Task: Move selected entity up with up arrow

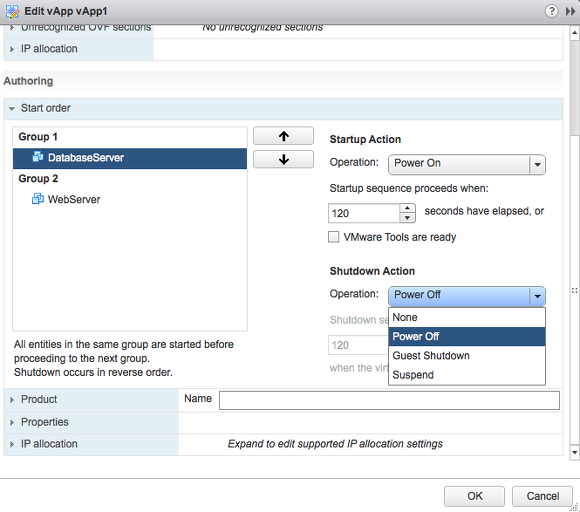Action: [283, 136]
